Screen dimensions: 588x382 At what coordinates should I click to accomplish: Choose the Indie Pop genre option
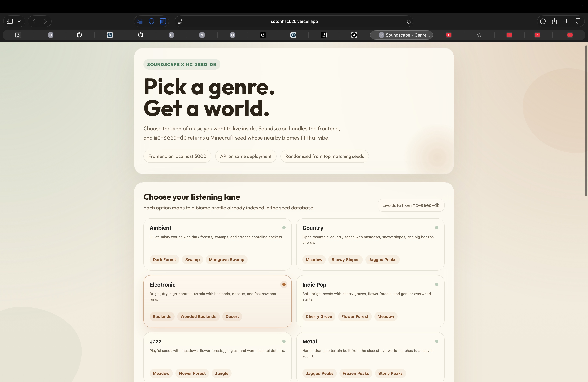[x=370, y=301]
